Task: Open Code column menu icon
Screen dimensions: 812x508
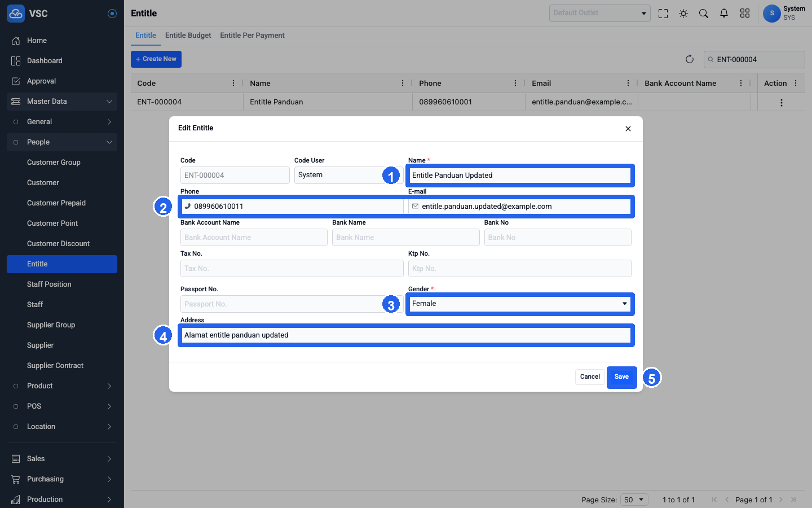Action: click(233, 83)
